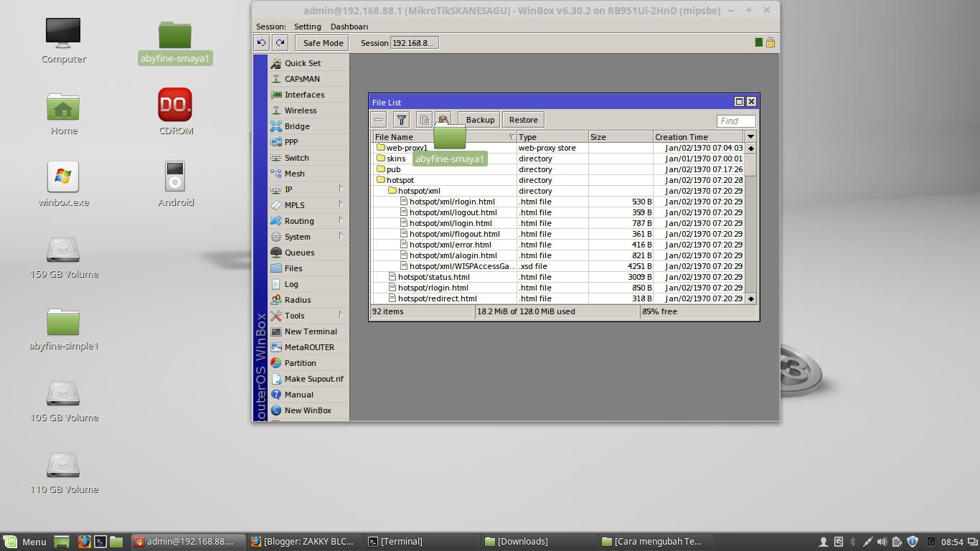Open the Session menu

270,27
